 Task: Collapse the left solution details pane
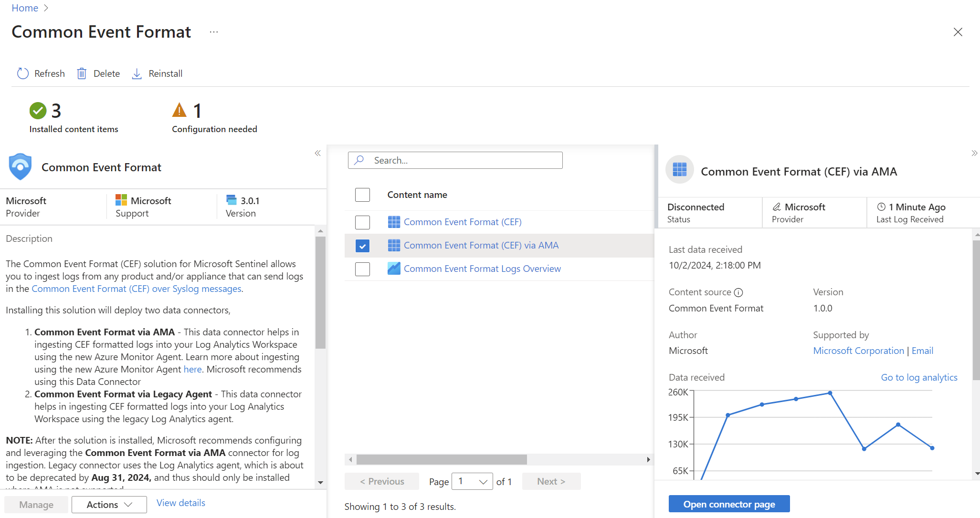coord(317,153)
